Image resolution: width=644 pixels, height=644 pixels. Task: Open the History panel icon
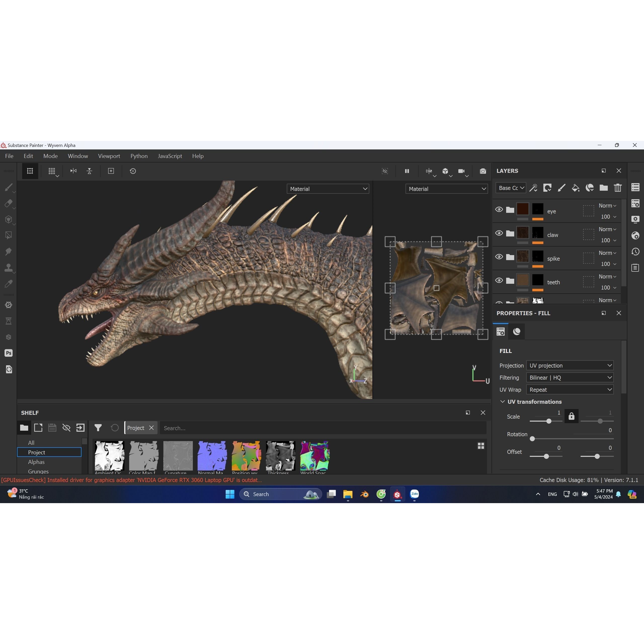click(635, 252)
